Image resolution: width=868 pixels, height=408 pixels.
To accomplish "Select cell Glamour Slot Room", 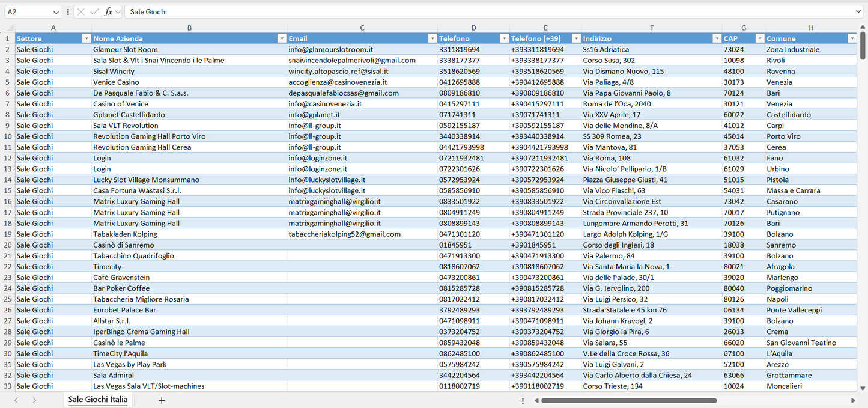I will click(x=189, y=49).
